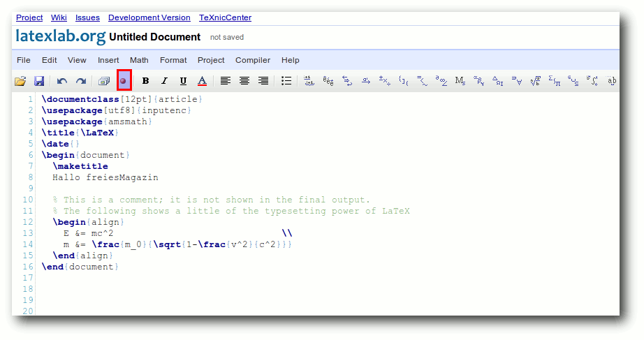Viewport: 644px width, 340px height.
Task: Open the Compiler menu
Action: (x=253, y=60)
